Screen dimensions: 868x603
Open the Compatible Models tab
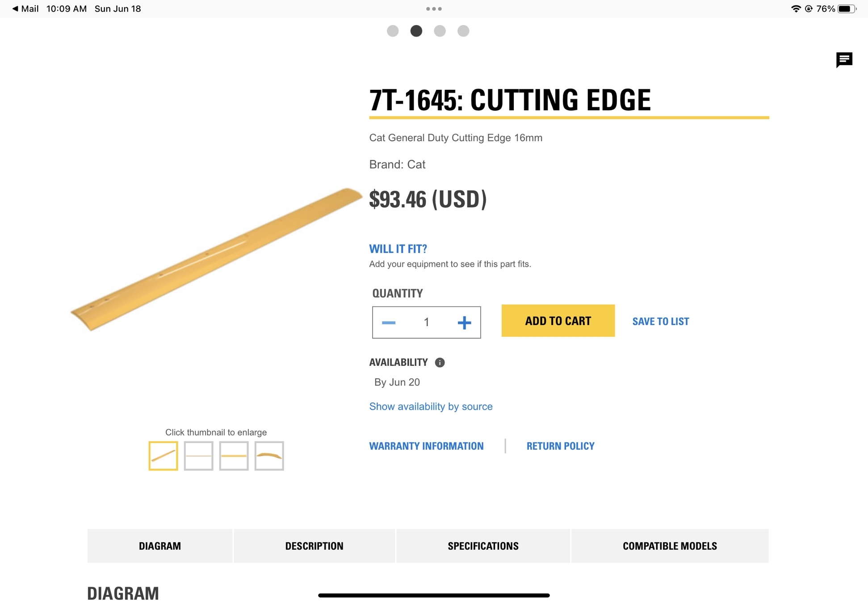coord(670,546)
